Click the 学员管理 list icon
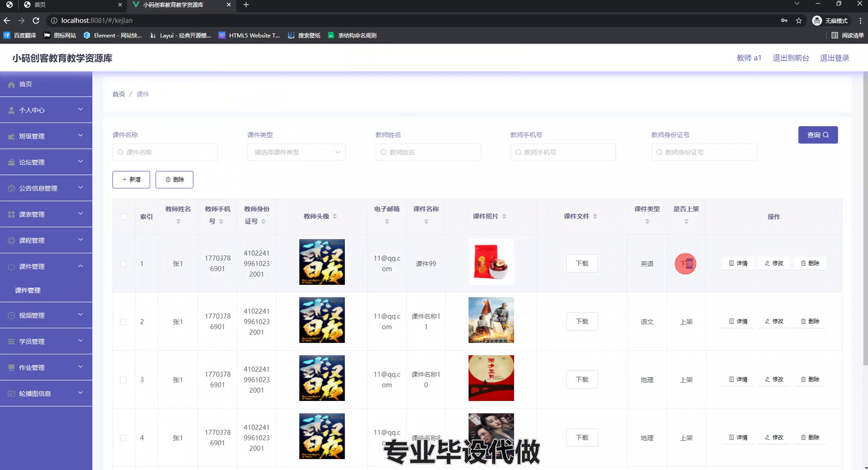 point(11,342)
